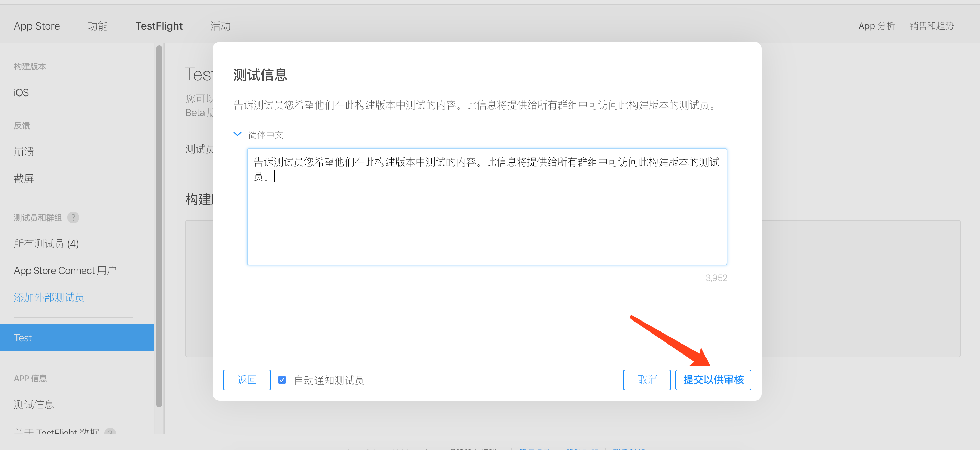Open the 活动 tab

[220, 26]
